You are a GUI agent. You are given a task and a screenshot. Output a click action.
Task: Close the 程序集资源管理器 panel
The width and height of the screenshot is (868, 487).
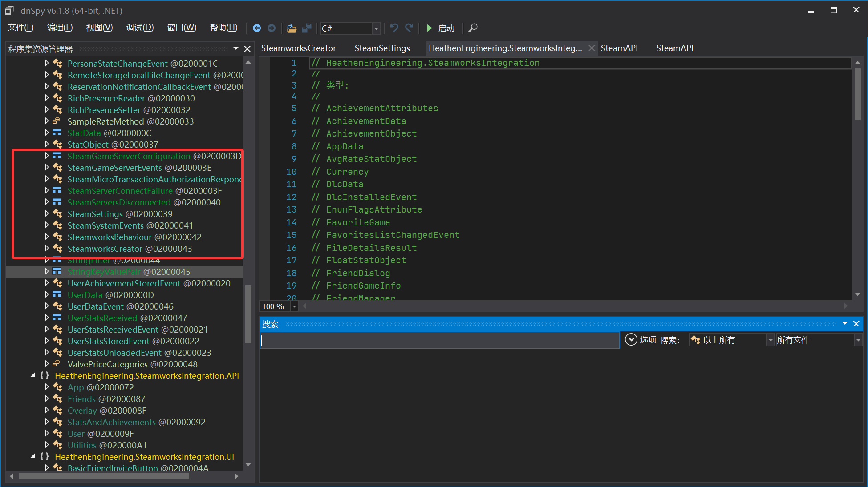click(x=247, y=49)
